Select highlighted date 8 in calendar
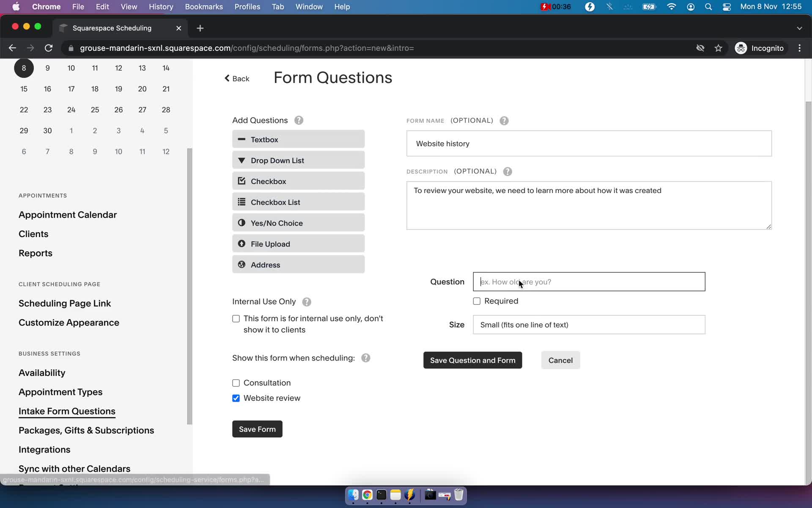This screenshot has height=508, width=812. pos(24,68)
